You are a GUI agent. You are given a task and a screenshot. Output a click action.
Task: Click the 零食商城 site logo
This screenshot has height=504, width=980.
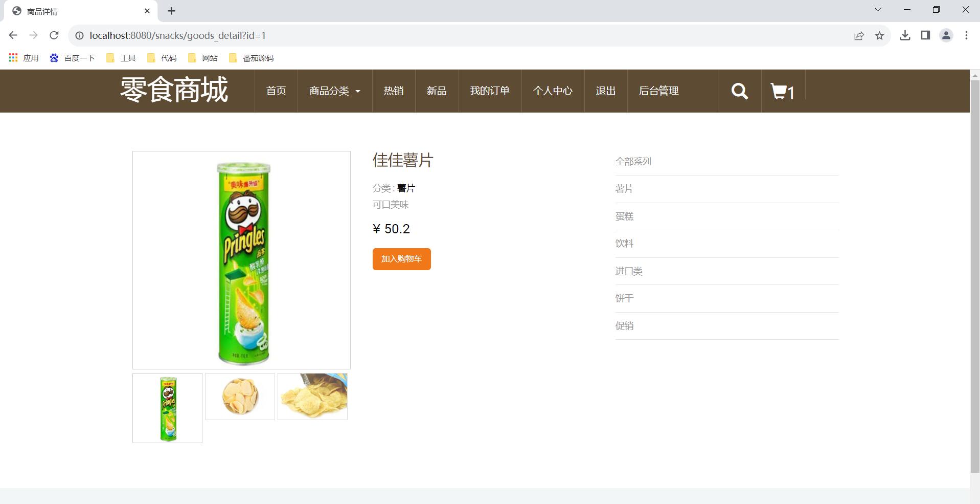174,90
